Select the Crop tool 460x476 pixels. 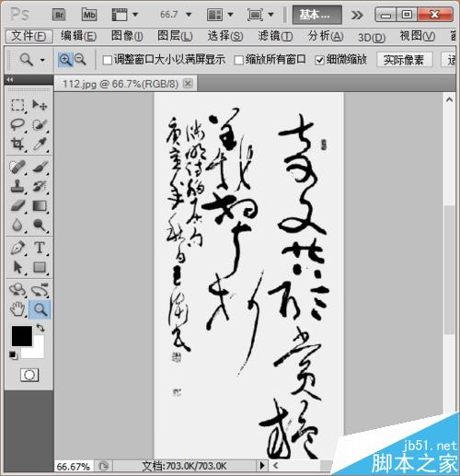[x=17, y=144]
